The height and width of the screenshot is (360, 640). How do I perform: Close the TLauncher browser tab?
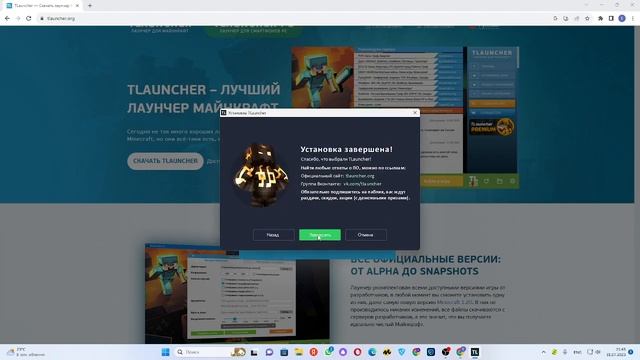(77, 6)
